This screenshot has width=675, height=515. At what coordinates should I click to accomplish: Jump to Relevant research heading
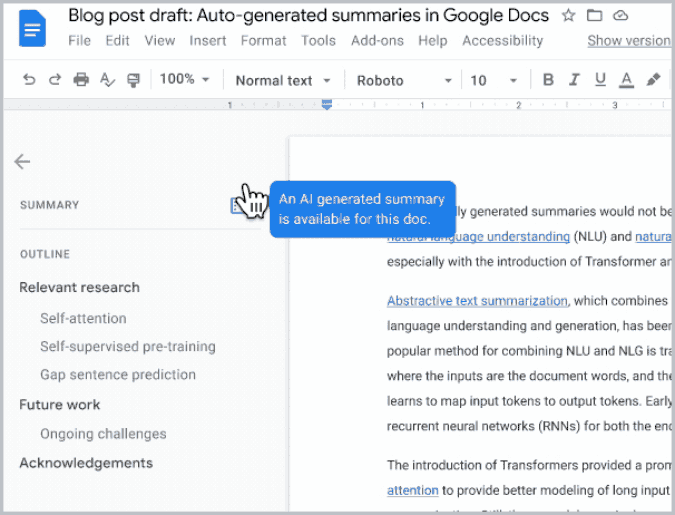tap(80, 287)
